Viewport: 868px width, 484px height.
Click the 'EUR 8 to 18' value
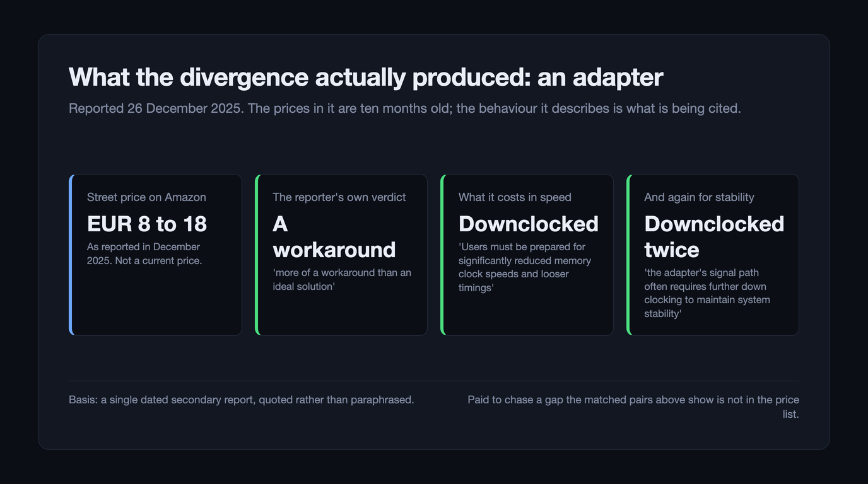point(147,224)
